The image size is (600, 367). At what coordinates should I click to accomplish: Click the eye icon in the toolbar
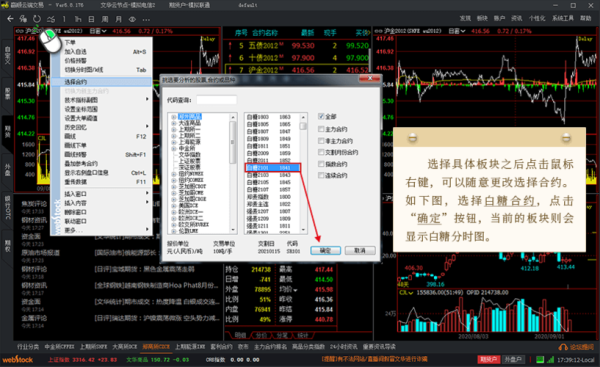click(x=132, y=19)
